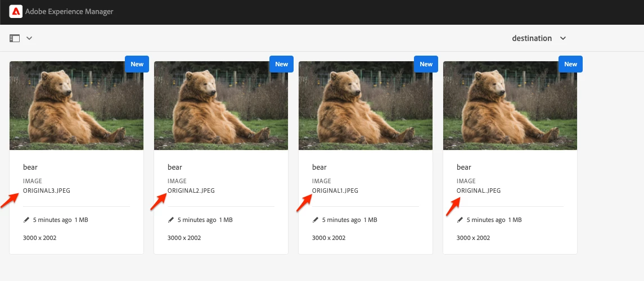Screen dimensions: 644x281
Task: Click the IMAGE type label above ORIGINAL2.JPEG
Action: point(177,181)
